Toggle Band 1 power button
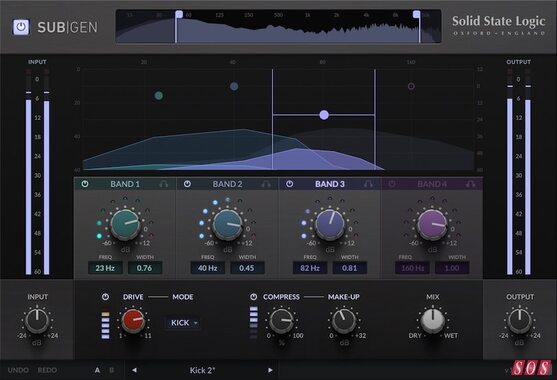 coord(85,184)
